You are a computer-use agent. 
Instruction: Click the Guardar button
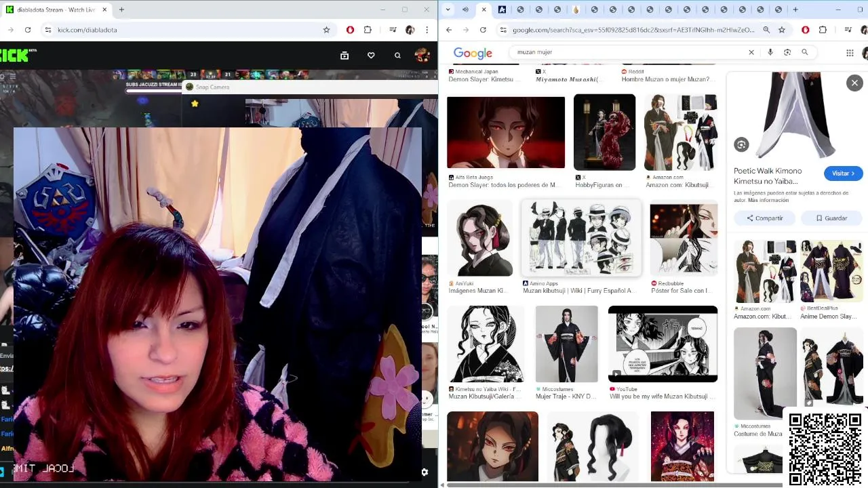[x=831, y=218]
